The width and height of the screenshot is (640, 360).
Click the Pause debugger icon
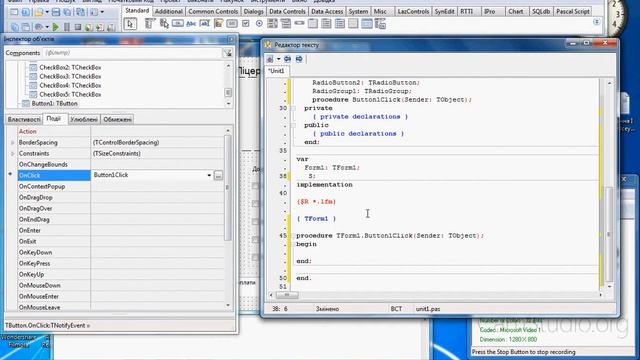[67, 27]
